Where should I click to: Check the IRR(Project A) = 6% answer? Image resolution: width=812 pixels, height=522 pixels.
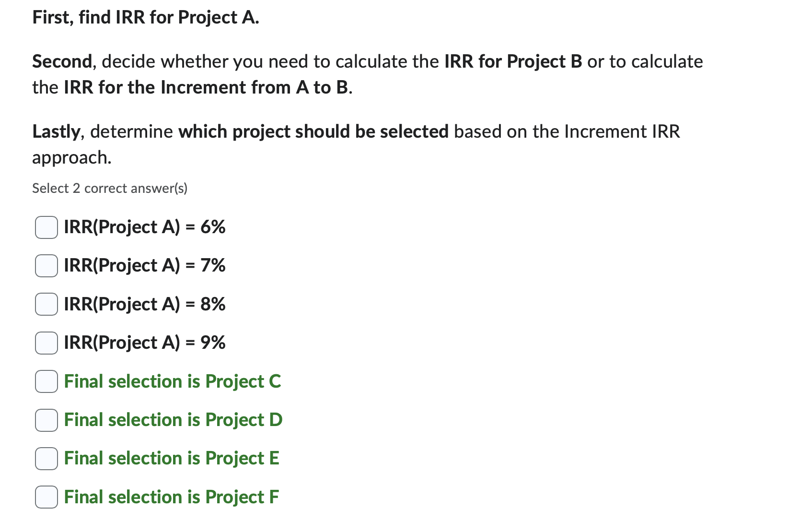pos(46,227)
